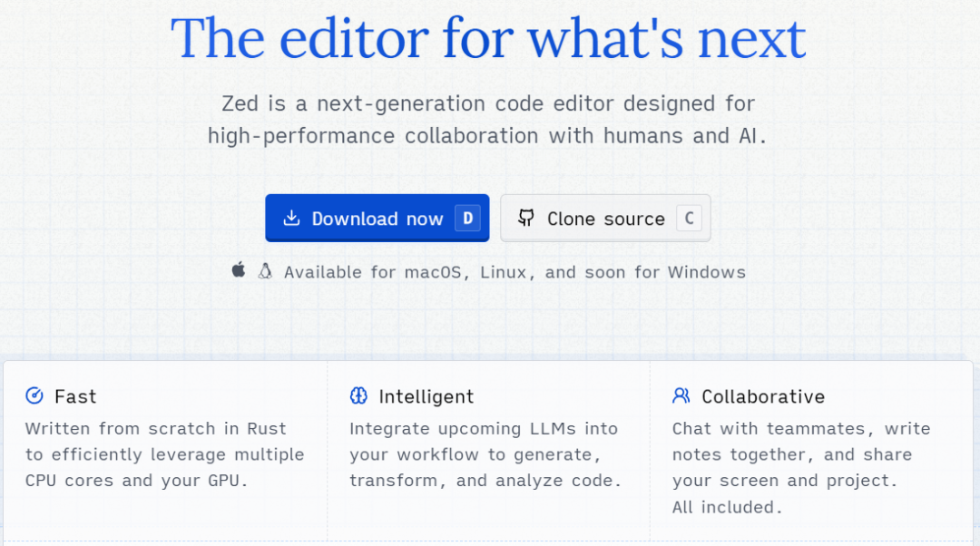This screenshot has width=980, height=546.
Task: Click the speedometer icon beside Fast
Action: pyautogui.click(x=34, y=395)
